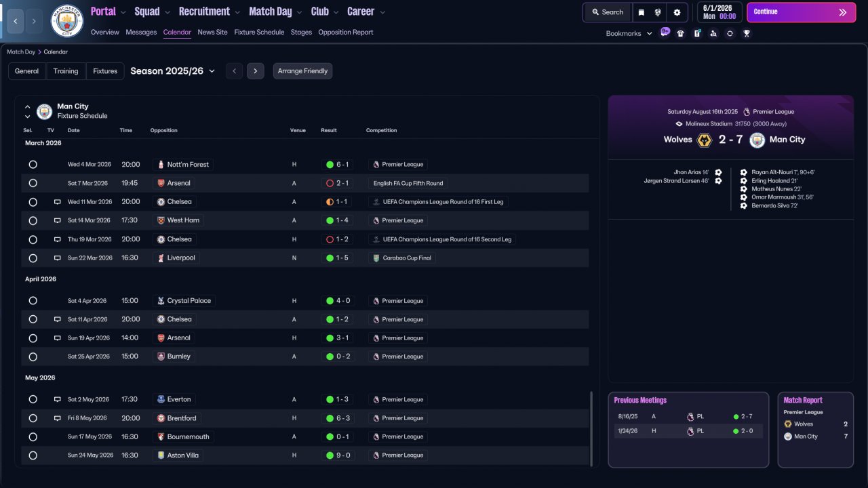Click the TV icon for Sat 11 Apr Chelsea match
The image size is (868, 488).
pyautogui.click(x=58, y=319)
